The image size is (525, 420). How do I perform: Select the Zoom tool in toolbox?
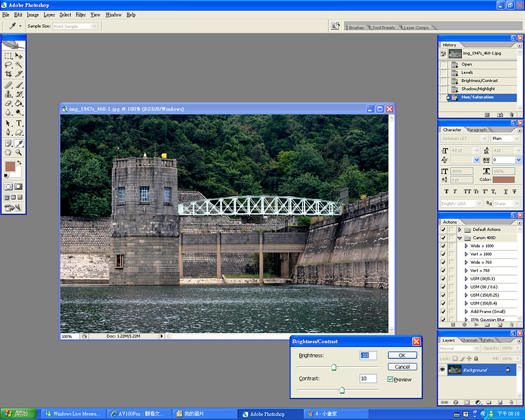point(19,152)
